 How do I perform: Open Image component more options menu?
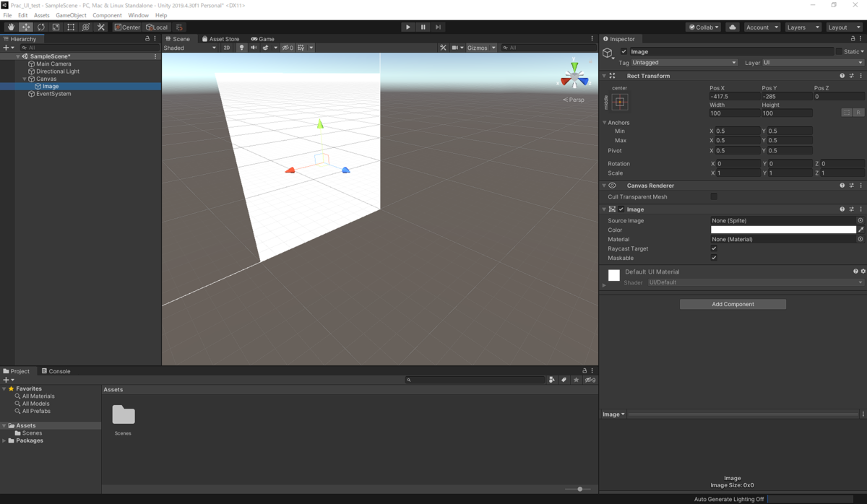[860, 209]
